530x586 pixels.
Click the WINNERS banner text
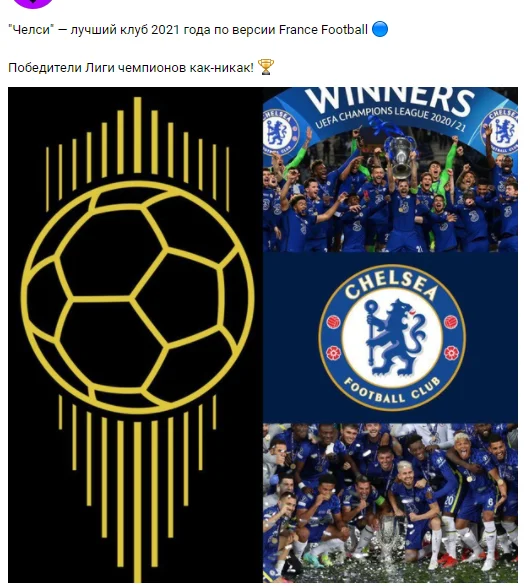click(389, 99)
